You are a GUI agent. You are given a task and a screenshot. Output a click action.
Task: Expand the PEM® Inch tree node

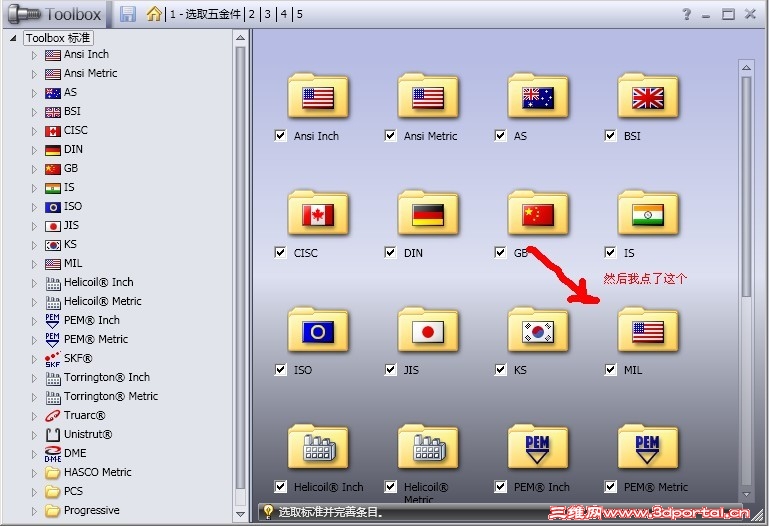[x=34, y=321]
